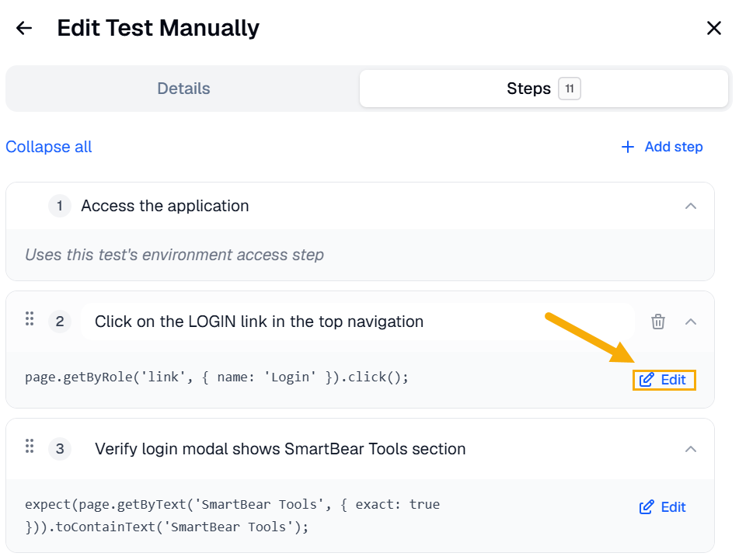Click the Collapse all link
Viewport: 739px width, 560px height.
point(48,147)
